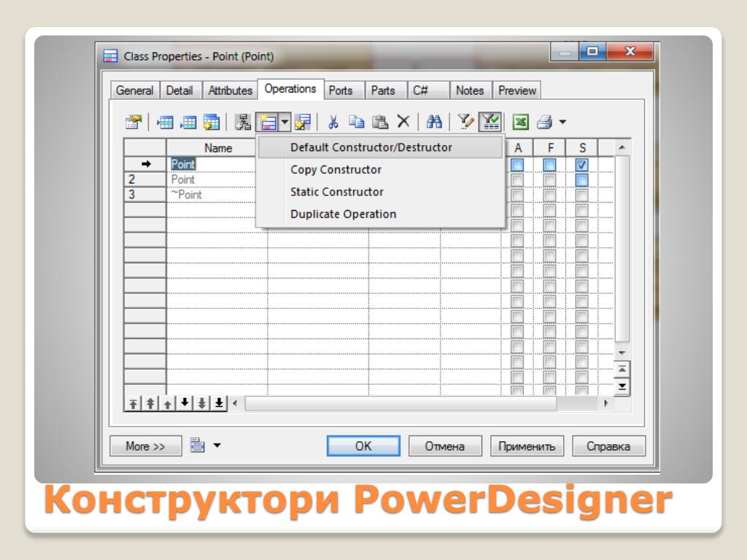The width and height of the screenshot is (747, 560).
Task: Click the horizontal scrollbar thumb
Action: click(x=400, y=404)
